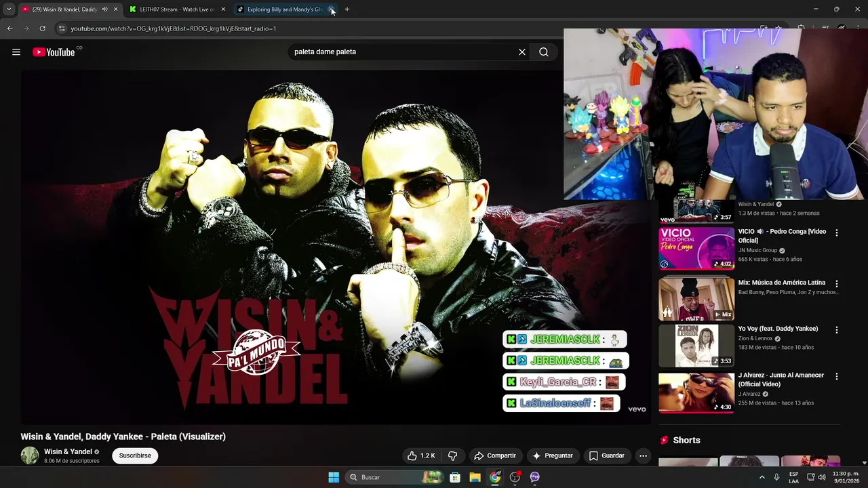Open the purple chat app on taskbar
Image resolution: width=868 pixels, height=488 pixels.
[x=534, y=477]
